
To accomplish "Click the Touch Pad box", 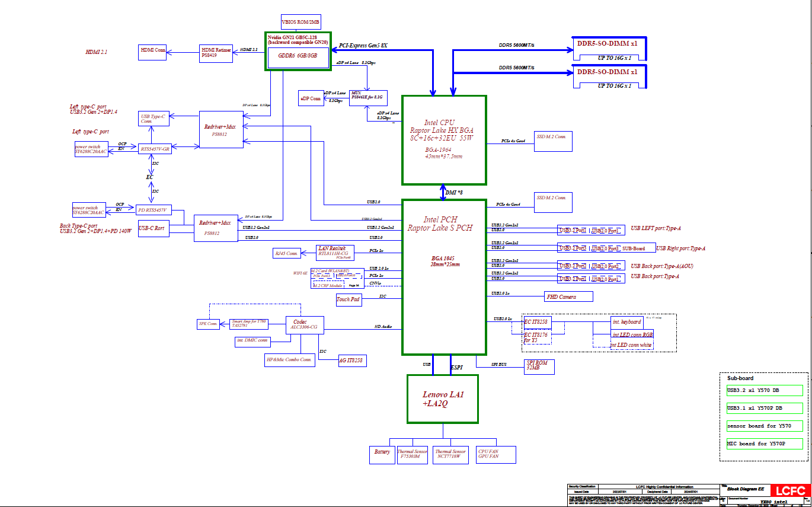I will pyautogui.click(x=348, y=299).
